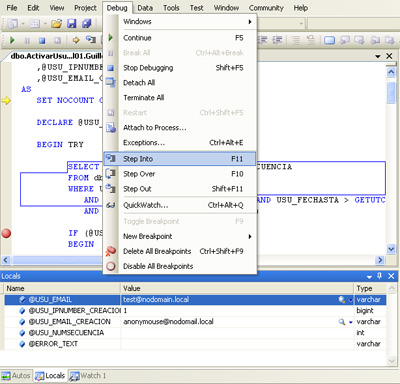Viewport: 400px width, 384px height.
Task: Open the File menu
Action: 12,8
